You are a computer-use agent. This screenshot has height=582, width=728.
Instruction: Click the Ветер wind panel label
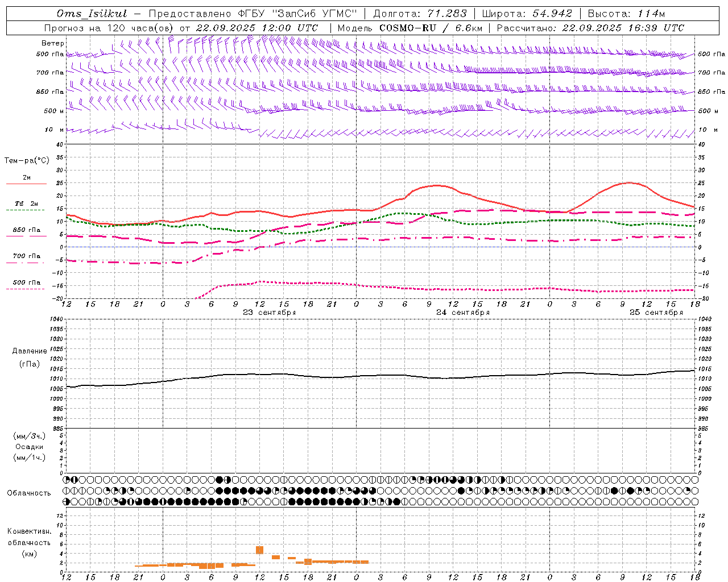point(53,43)
